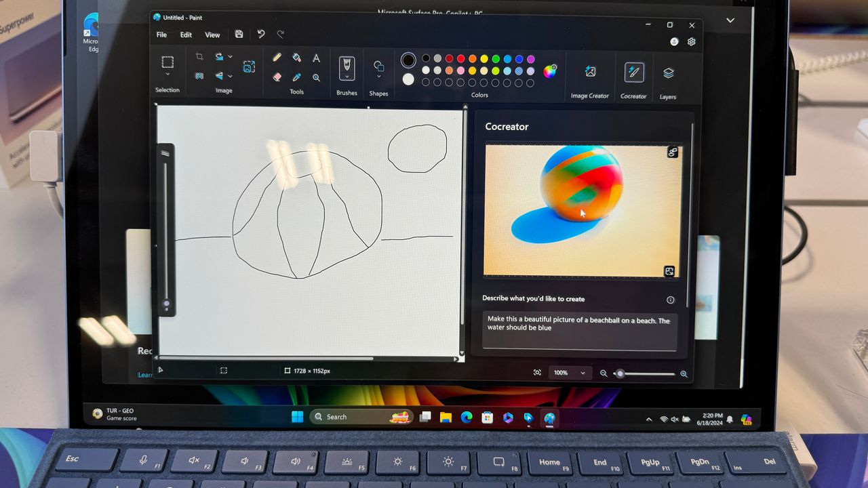Click the info icon beside Describe prompt

pos(671,300)
